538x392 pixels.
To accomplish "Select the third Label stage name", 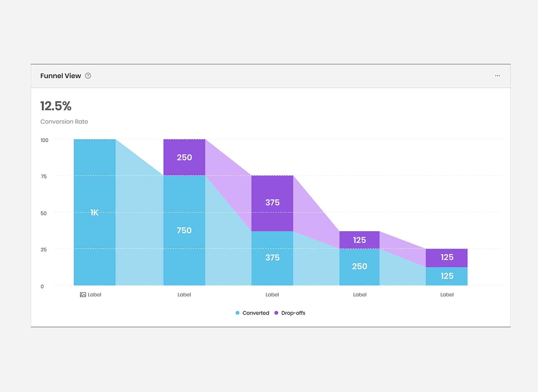I will 272,295.
